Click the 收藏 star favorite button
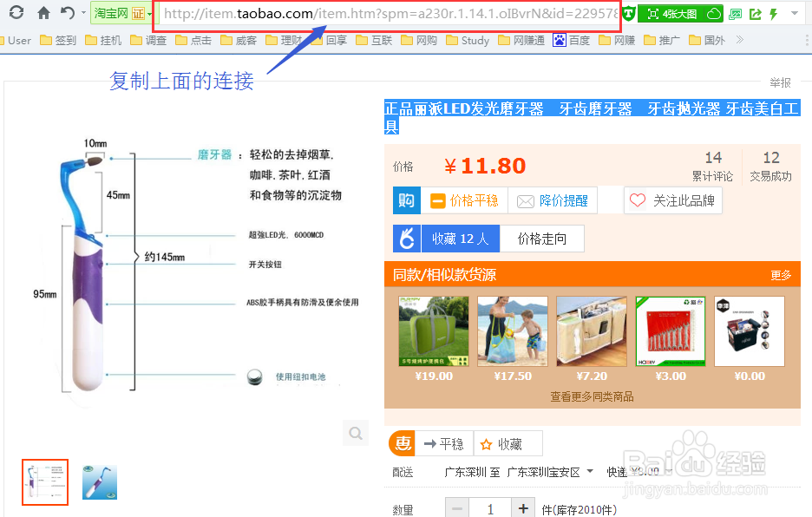 pyautogui.click(x=508, y=444)
